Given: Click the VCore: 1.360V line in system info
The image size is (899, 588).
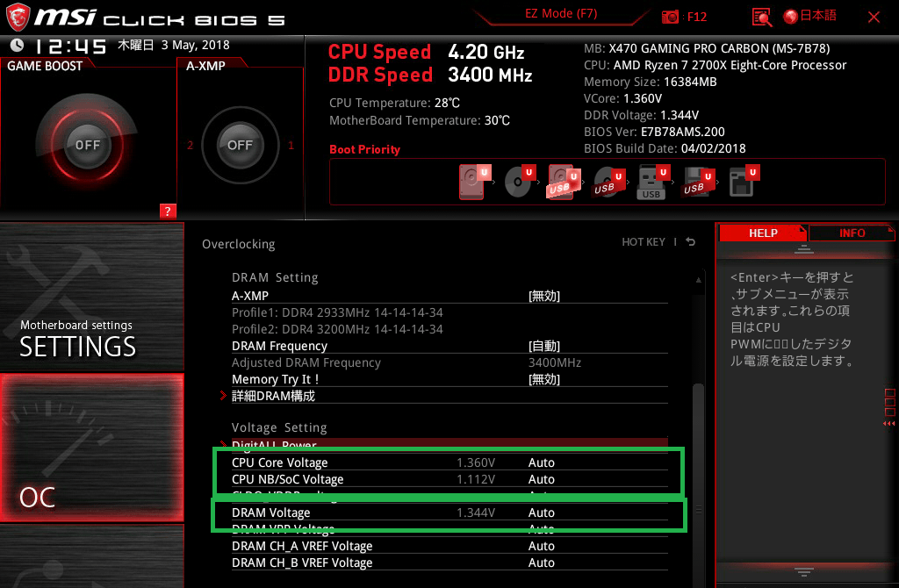Looking at the screenshot, I should 622,98.
